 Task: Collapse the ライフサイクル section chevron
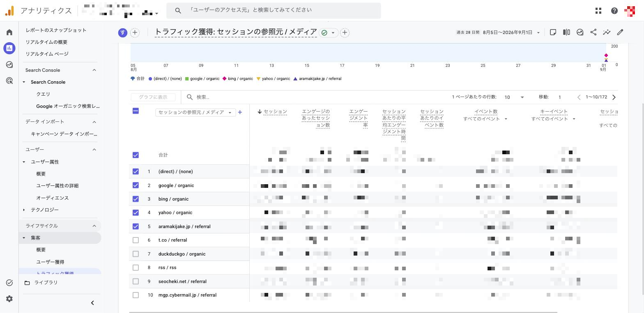[x=94, y=226]
